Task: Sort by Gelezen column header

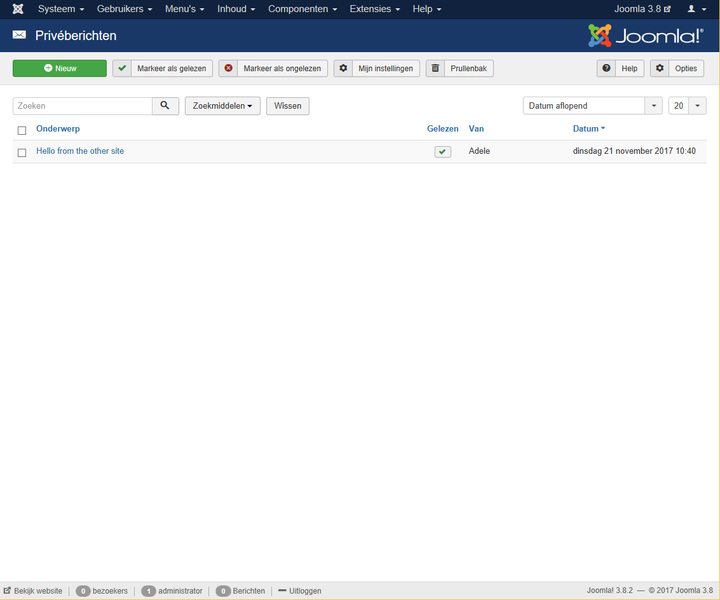Action: click(443, 129)
